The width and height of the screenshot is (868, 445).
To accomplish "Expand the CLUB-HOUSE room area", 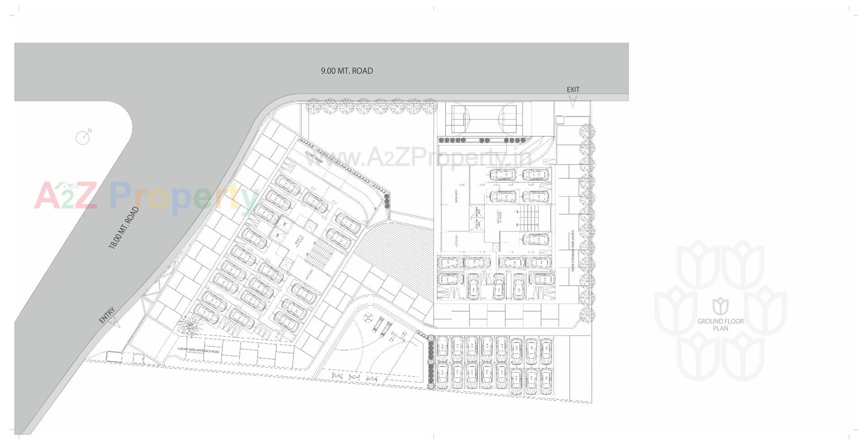I will click(457, 197).
